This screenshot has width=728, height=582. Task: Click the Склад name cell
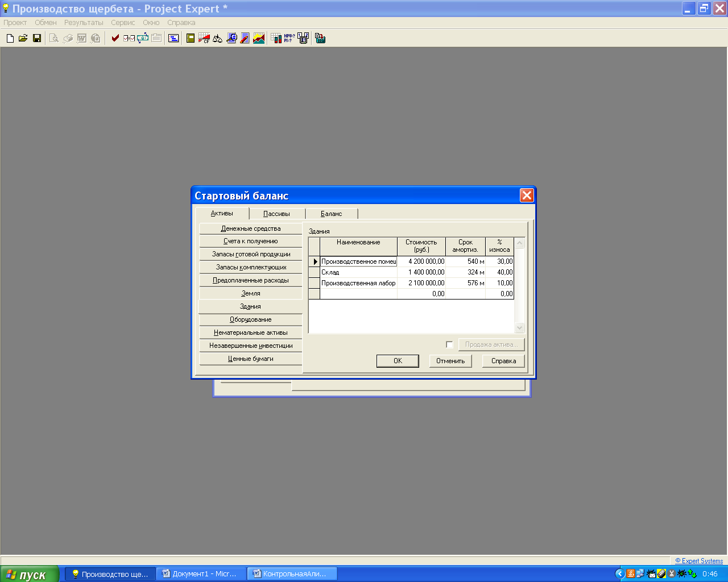click(x=358, y=272)
